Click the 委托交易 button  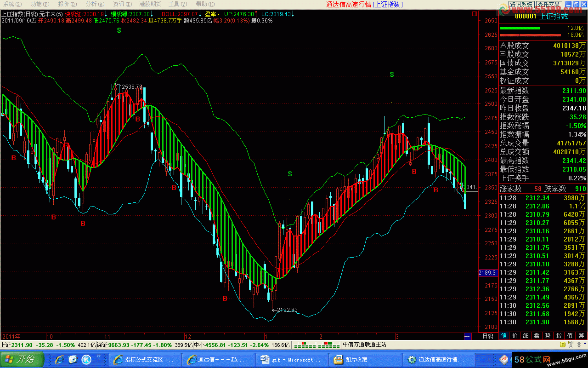(549, 4)
